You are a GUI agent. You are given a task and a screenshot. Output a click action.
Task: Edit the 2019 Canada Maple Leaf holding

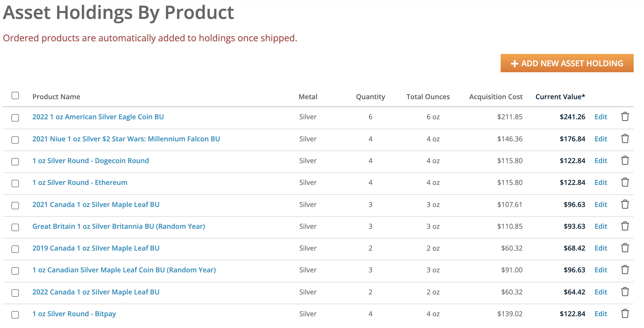601,248
